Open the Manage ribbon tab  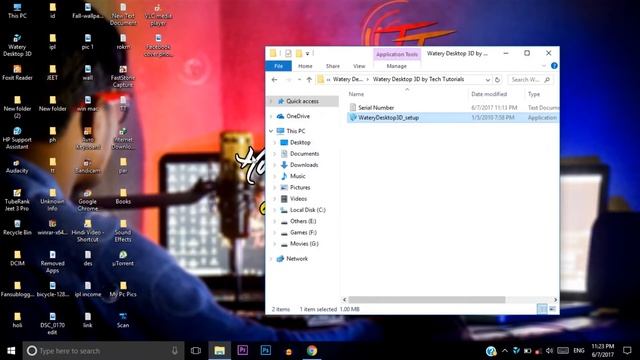click(396, 66)
